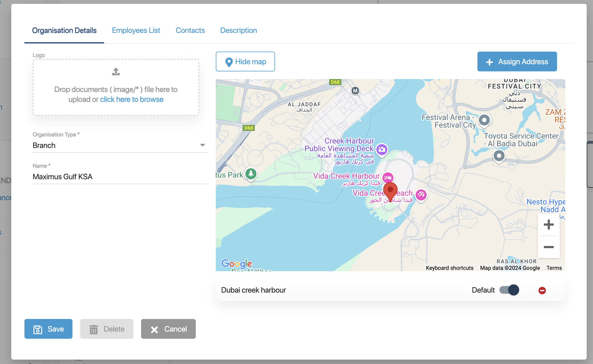Open the Contacts tab

click(x=190, y=30)
